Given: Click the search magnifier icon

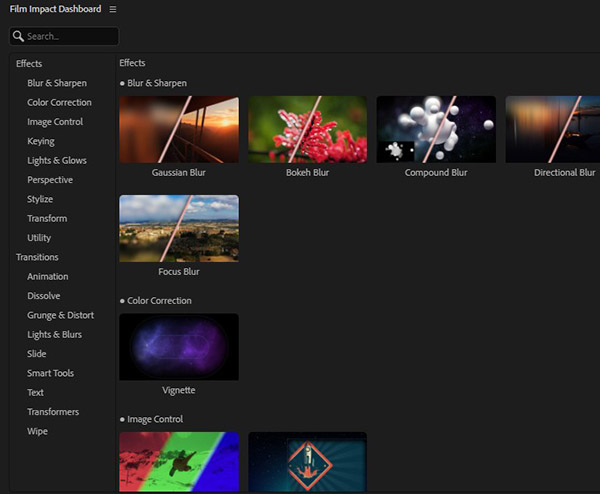Looking at the screenshot, I should pyautogui.click(x=18, y=36).
